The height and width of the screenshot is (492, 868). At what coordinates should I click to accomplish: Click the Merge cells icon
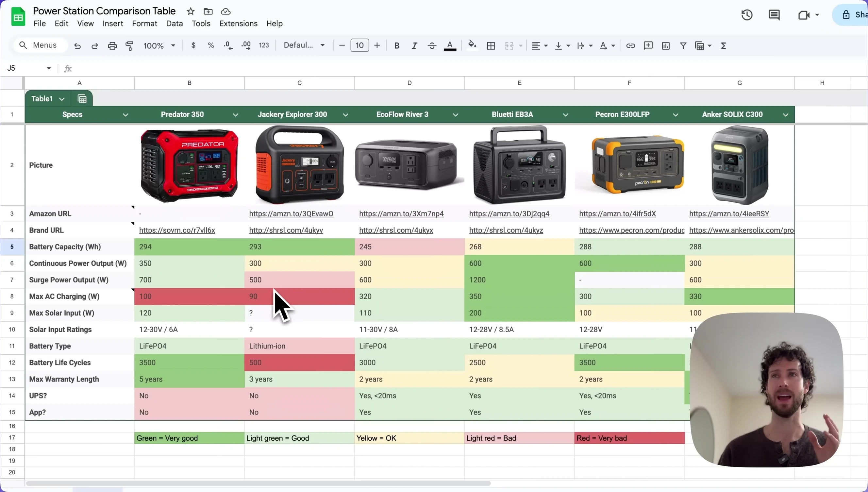(509, 46)
